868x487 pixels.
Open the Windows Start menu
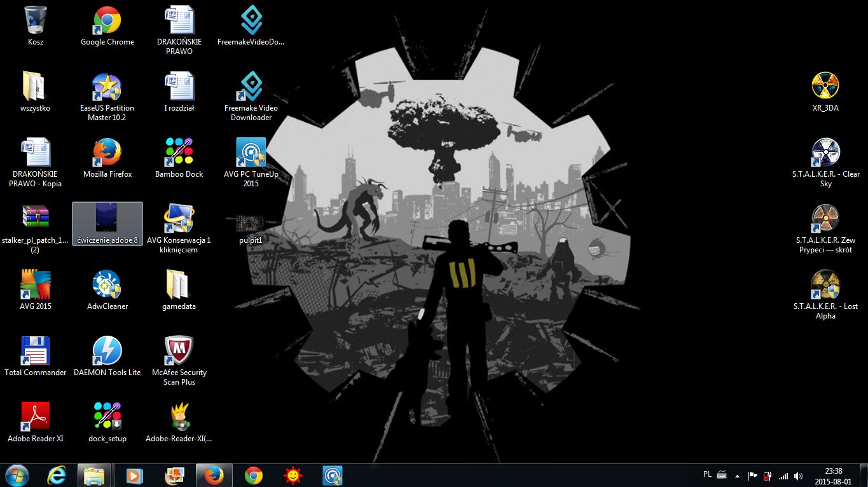coord(17,475)
